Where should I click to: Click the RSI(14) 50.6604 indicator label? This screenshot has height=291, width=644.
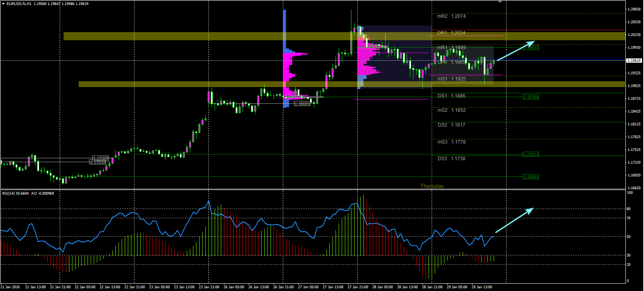15,193
